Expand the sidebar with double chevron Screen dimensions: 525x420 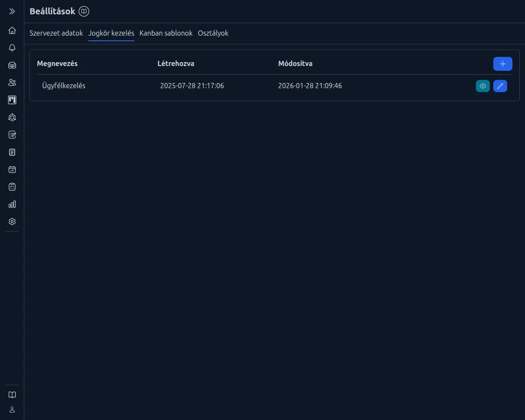tap(12, 12)
